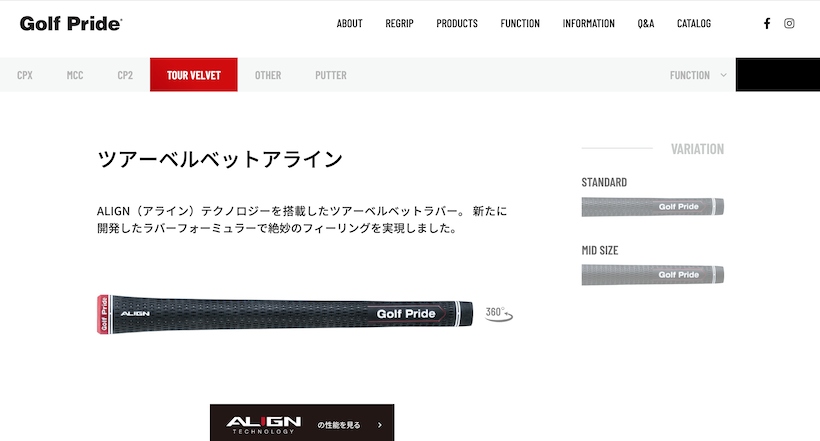Expand the FUNCTION dropdown filter
The width and height of the screenshot is (820, 441).
pos(698,75)
